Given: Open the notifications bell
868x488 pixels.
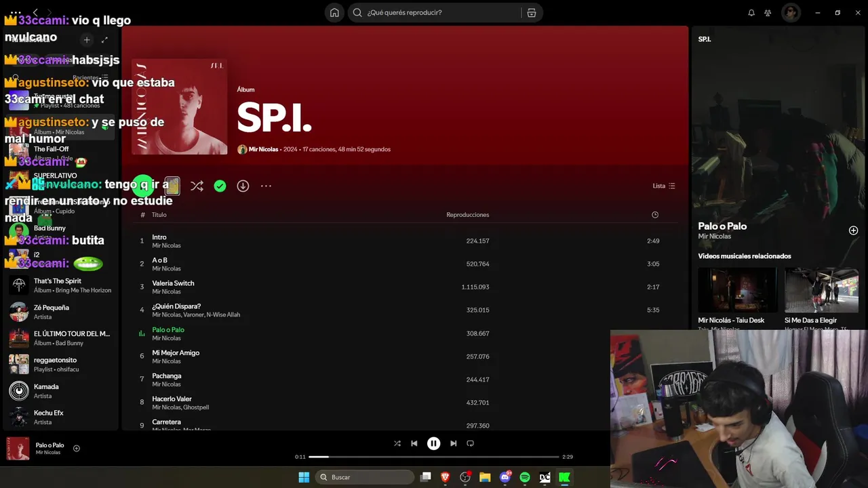Looking at the screenshot, I should coord(751,12).
